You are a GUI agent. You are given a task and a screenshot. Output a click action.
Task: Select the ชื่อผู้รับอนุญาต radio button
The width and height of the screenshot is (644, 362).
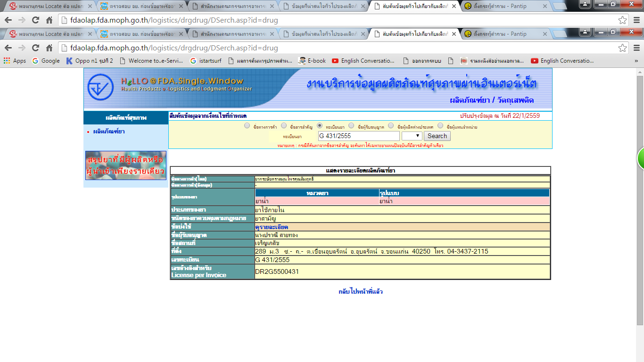[351, 126]
